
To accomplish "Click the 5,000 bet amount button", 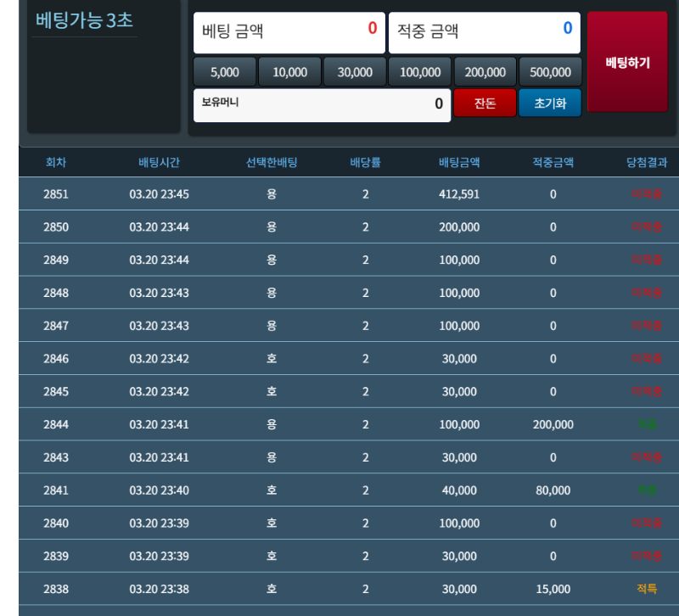I will click(x=225, y=72).
